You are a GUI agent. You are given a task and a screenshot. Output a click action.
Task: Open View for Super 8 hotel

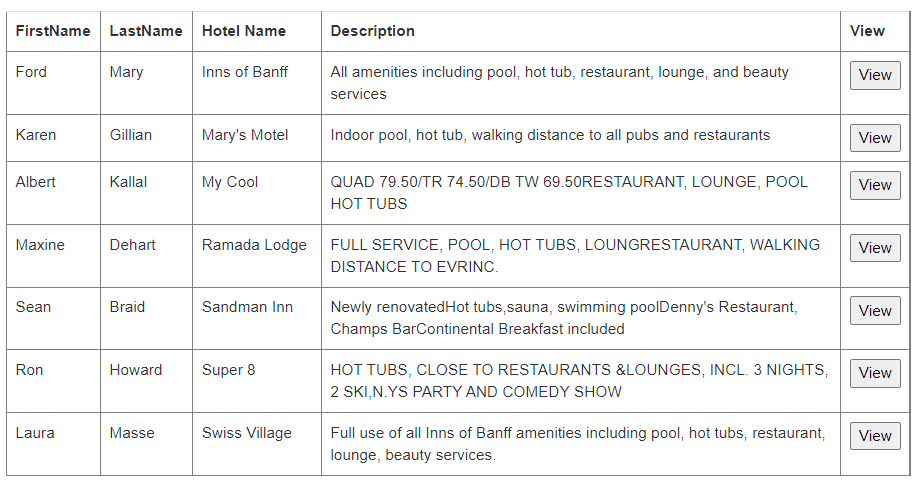(875, 374)
